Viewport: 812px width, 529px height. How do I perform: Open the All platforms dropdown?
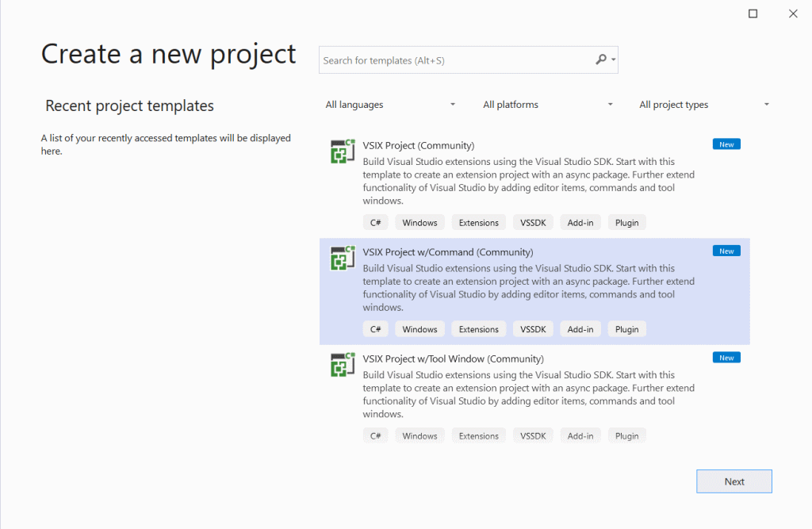(548, 104)
